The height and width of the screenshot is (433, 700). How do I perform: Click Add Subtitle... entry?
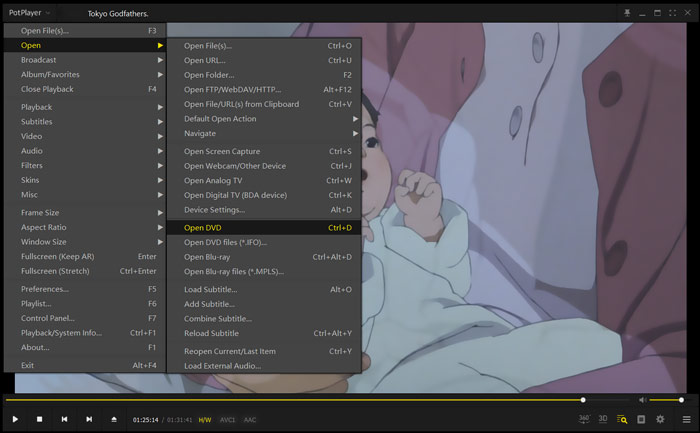pyautogui.click(x=264, y=304)
